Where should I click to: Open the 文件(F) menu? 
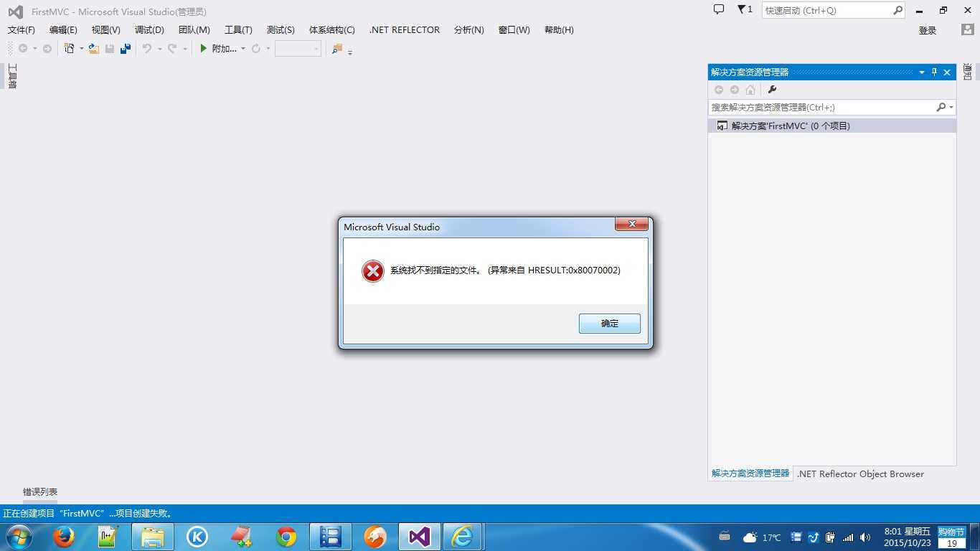(22, 30)
